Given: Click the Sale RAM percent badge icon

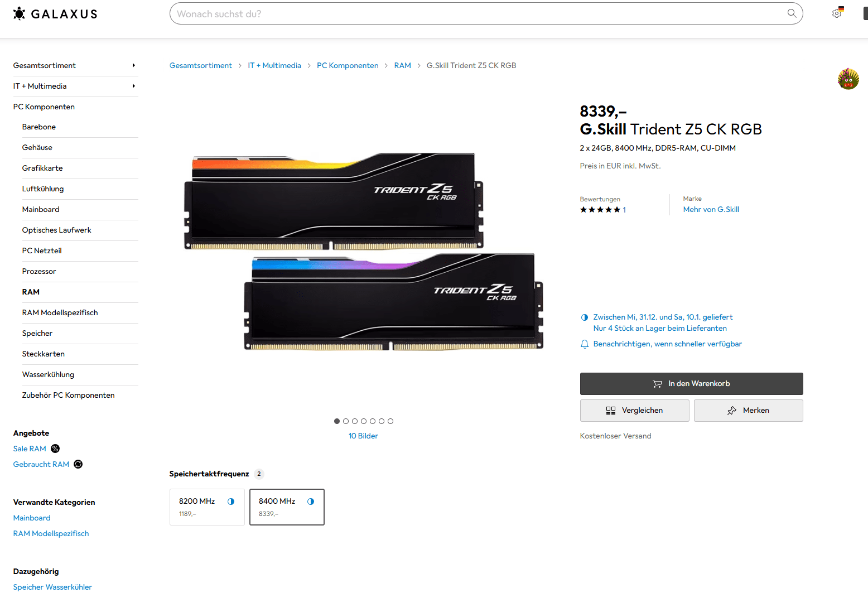Looking at the screenshot, I should (55, 449).
